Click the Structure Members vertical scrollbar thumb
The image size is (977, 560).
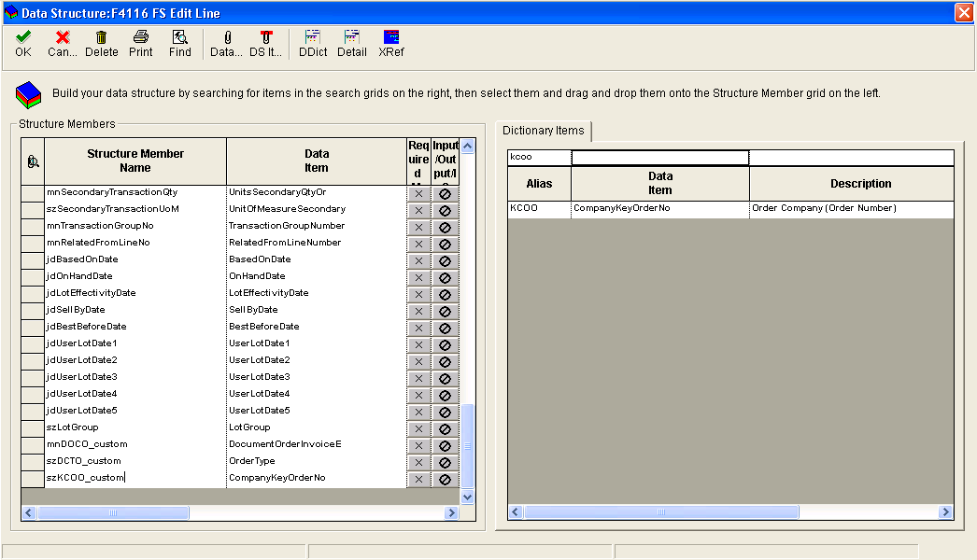467,446
